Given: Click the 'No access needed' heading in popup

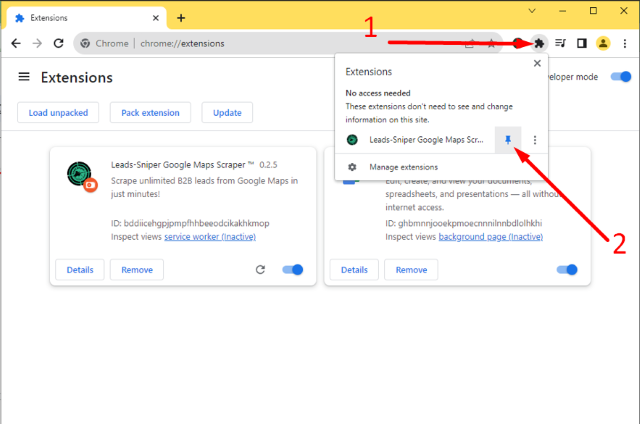Looking at the screenshot, I should click(x=378, y=93).
